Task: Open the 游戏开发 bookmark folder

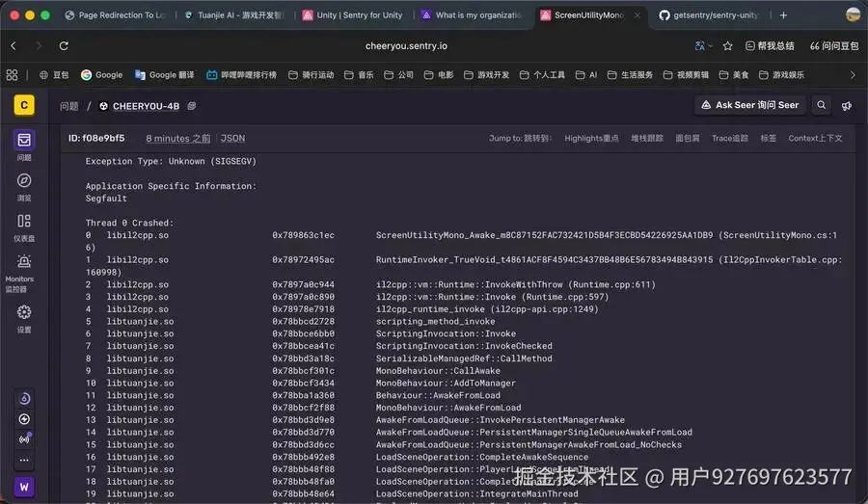Action: click(486, 75)
